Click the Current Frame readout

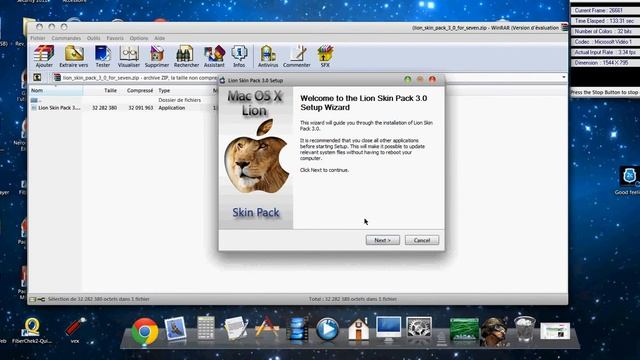coord(605,10)
